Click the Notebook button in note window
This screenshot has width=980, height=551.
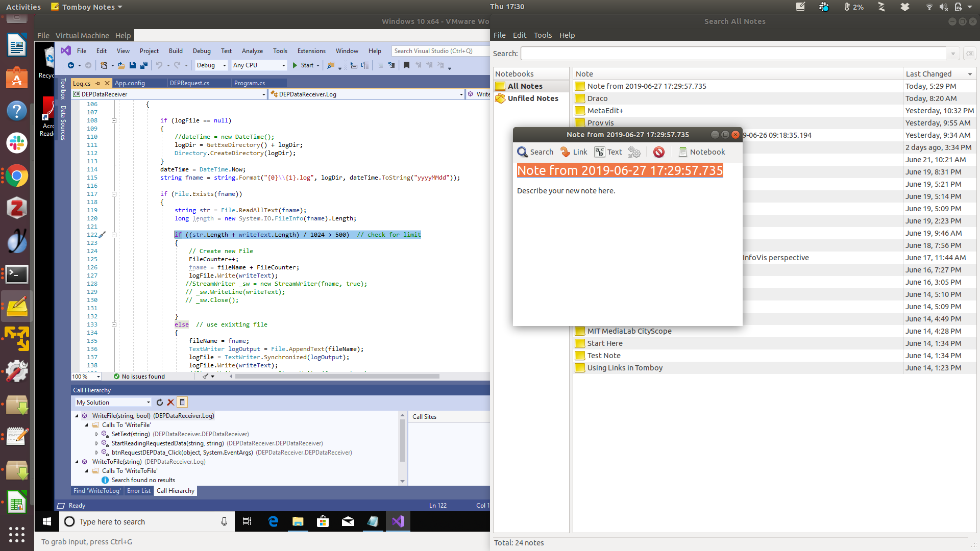[701, 152]
